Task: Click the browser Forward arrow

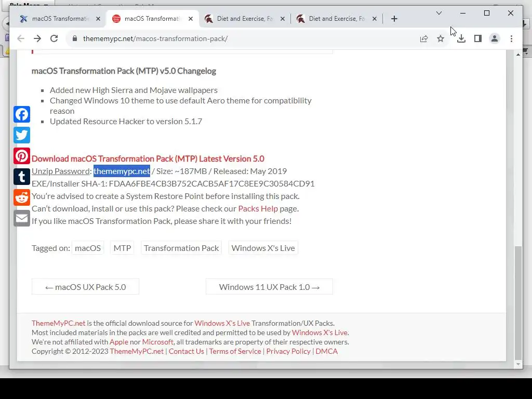Action: tap(37, 38)
